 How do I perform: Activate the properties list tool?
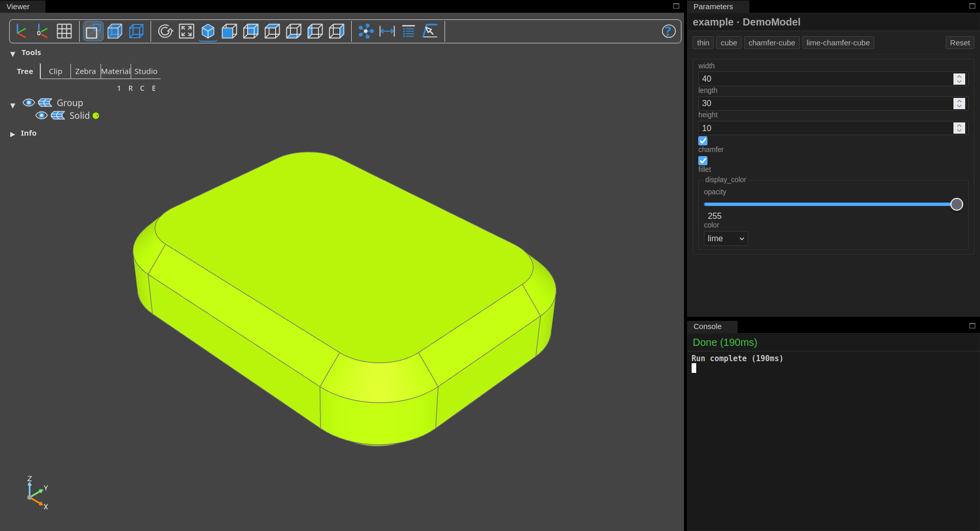pyautogui.click(x=409, y=31)
